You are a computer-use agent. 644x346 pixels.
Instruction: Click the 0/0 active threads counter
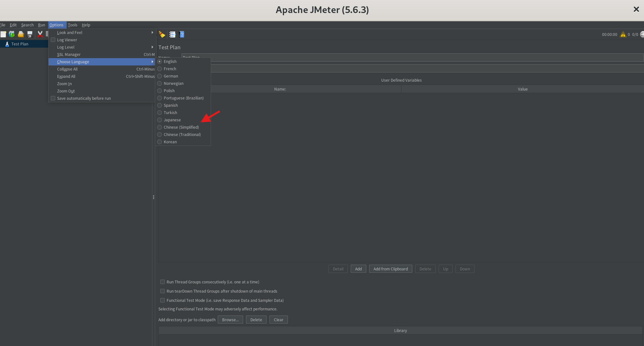(x=635, y=35)
